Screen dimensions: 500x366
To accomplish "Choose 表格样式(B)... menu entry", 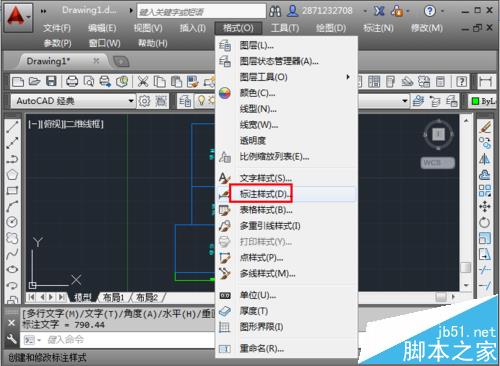I will [x=287, y=210].
